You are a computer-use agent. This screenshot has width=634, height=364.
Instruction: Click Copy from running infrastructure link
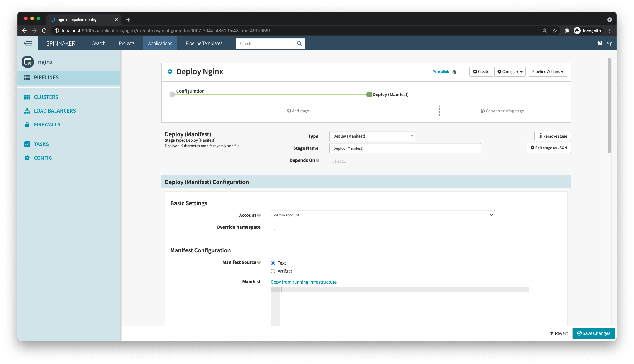coord(304,282)
